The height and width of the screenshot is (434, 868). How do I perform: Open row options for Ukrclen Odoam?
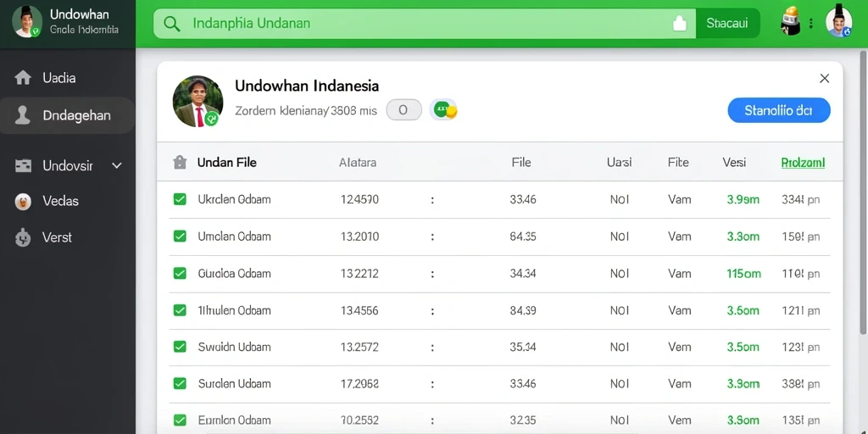[432, 200]
